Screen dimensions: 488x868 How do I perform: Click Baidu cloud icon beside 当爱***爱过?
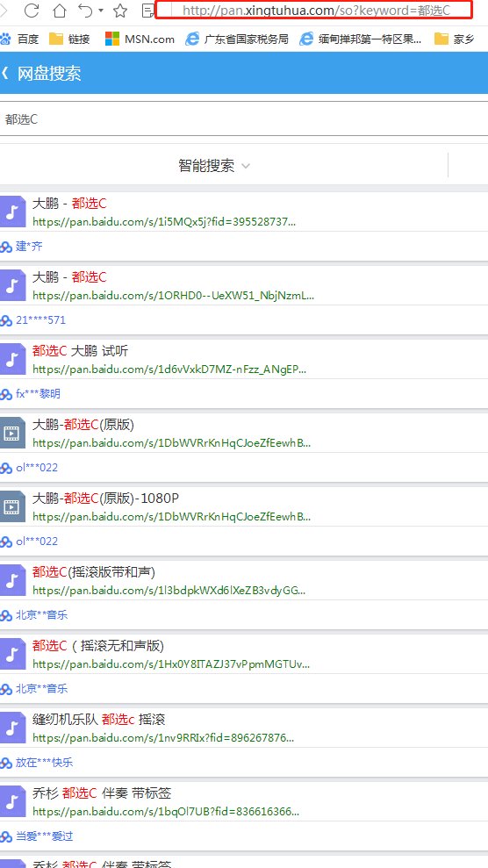(6, 836)
